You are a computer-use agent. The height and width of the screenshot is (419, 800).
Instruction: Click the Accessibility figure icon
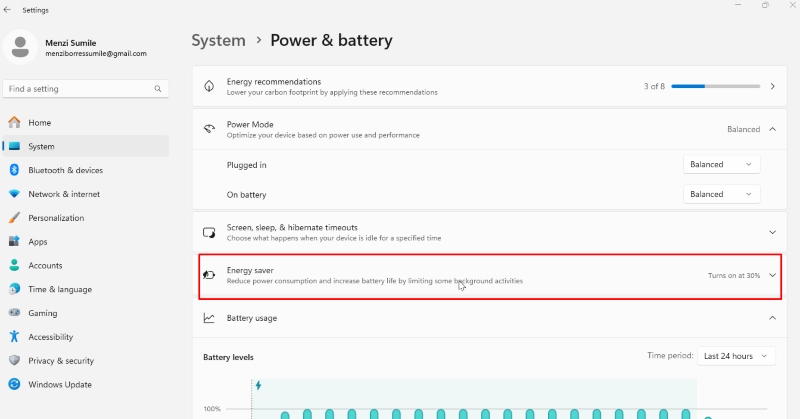[x=14, y=337]
